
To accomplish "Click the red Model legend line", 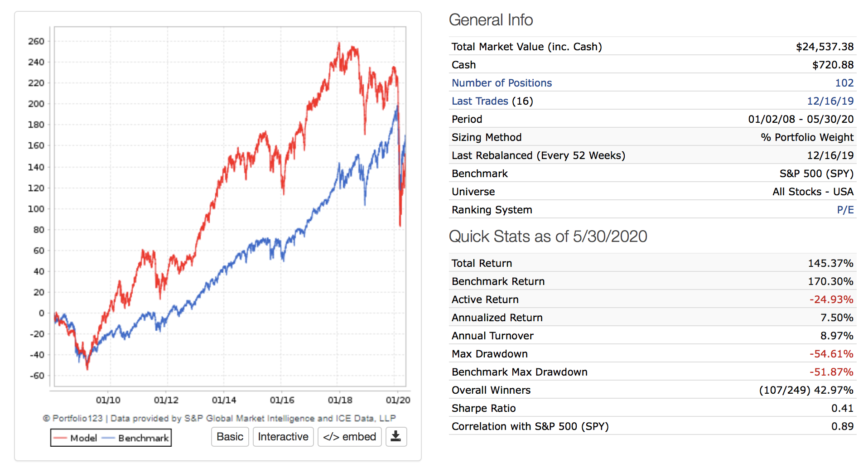I will click(x=60, y=438).
